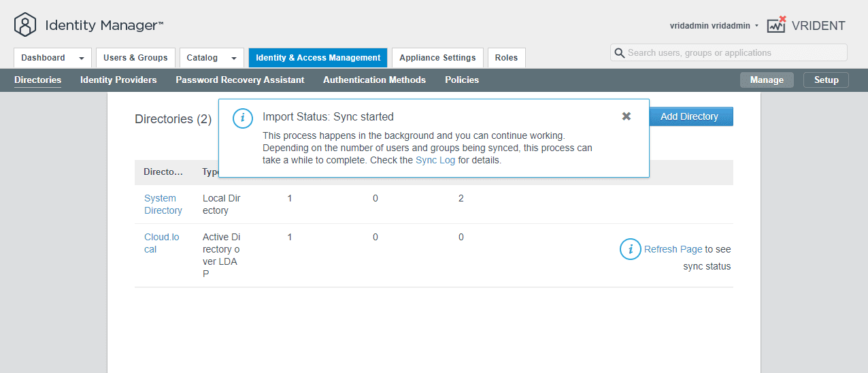868x373 pixels.
Task: Open the Users & Groups tab
Action: coord(135,58)
